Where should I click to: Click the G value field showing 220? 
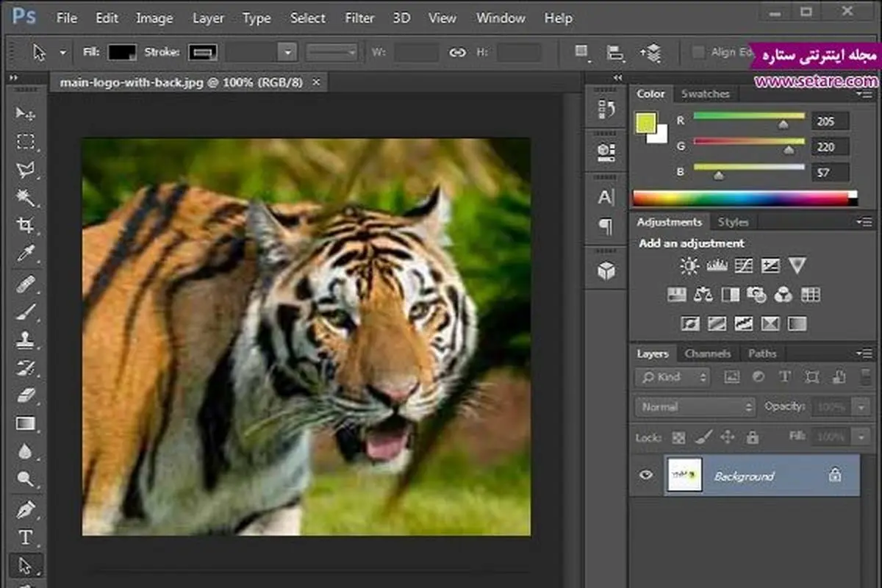click(x=830, y=147)
